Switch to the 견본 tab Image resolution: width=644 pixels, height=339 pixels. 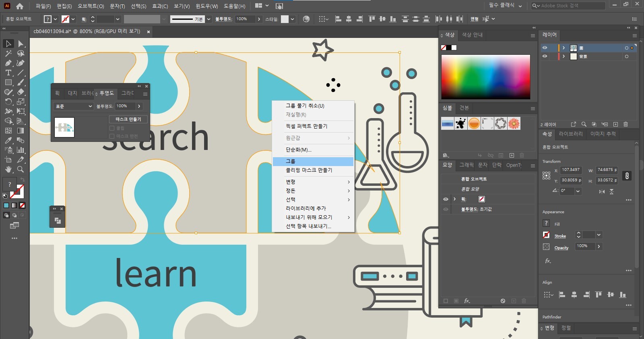pos(464,108)
